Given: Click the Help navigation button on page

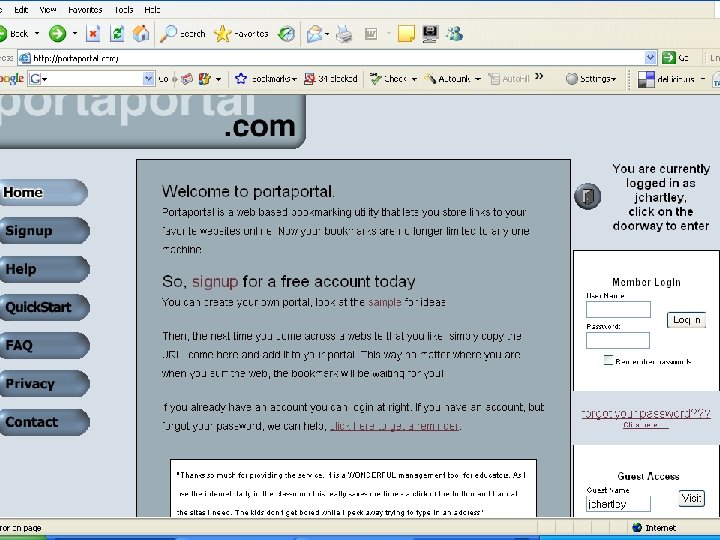Looking at the screenshot, I should [45, 269].
